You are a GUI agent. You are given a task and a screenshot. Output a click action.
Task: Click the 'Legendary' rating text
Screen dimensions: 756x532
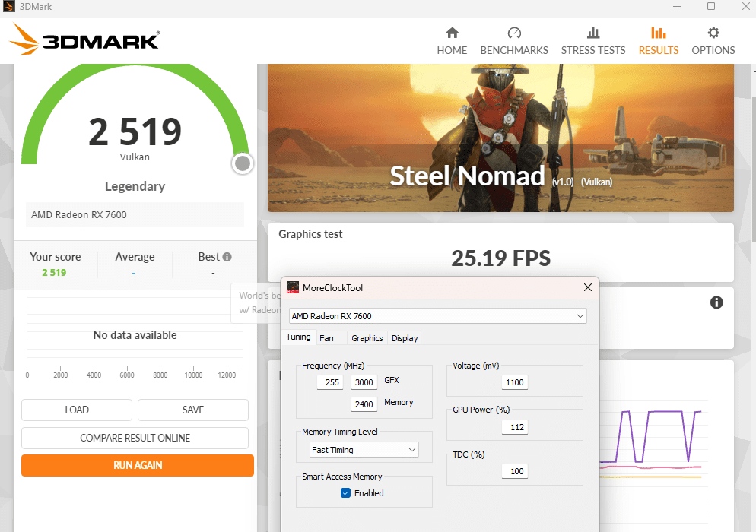[135, 186]
